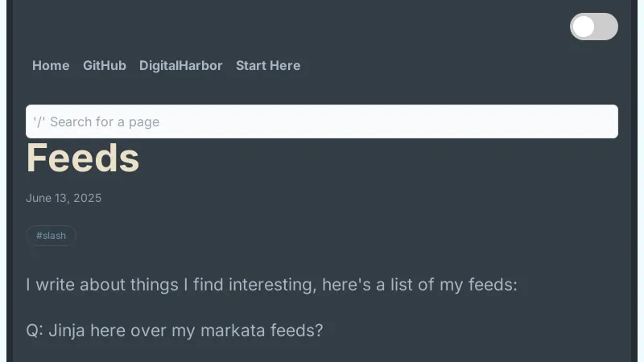The height and width of the screenshot is (362, 644).
Task: Click the word 'interesting' in the intro
Action: pyautogui.click(x=271, y=285)
